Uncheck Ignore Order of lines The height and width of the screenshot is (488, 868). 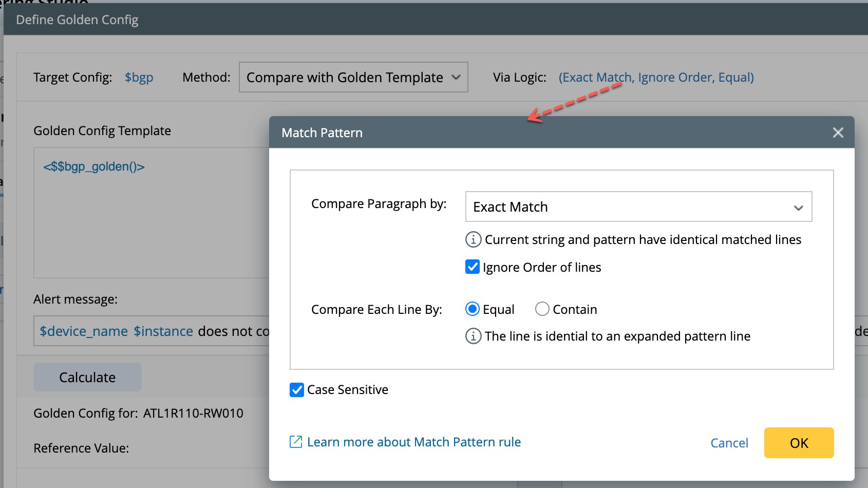(473, 267)
